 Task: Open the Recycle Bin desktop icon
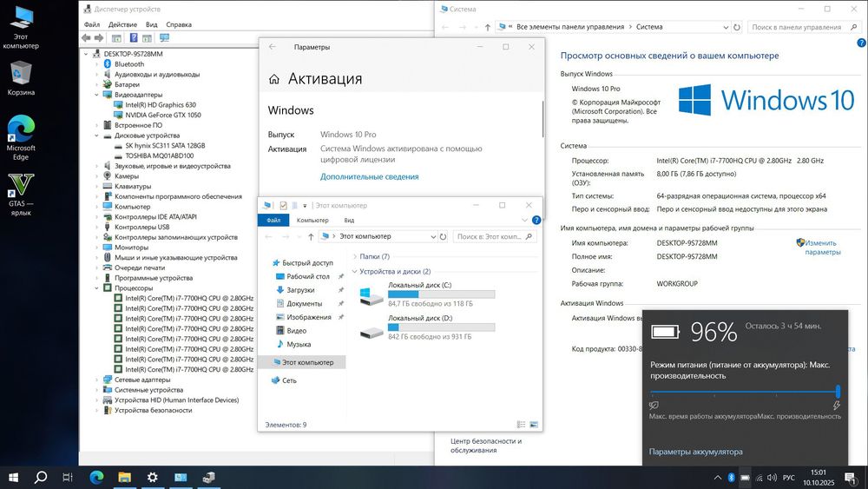click(x=21, y=78)
